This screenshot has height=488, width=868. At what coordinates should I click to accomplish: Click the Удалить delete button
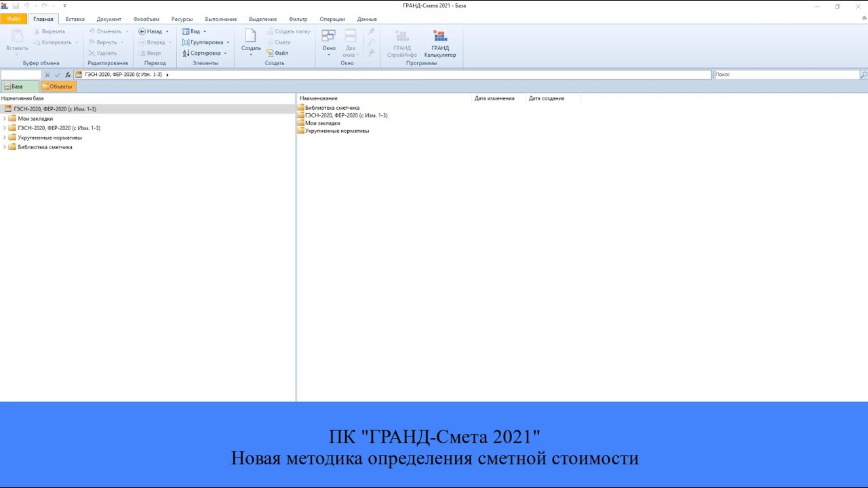pos(103,53)
